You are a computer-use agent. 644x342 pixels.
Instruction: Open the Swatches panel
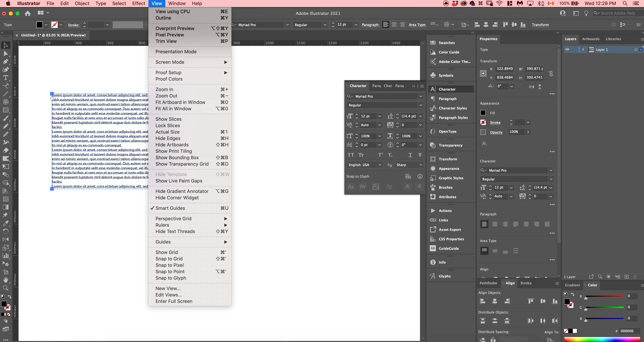tap(446, 43)
